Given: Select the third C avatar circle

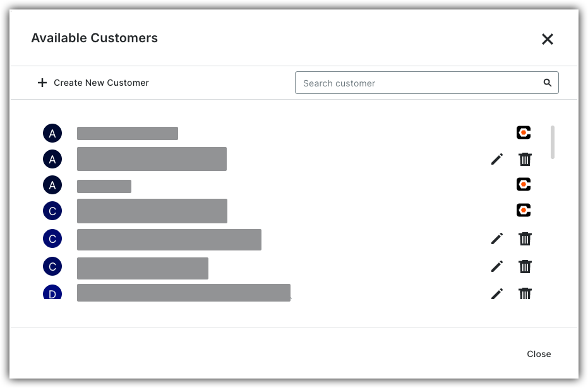Looking at the screenshot, I should (x=52, y=266).
